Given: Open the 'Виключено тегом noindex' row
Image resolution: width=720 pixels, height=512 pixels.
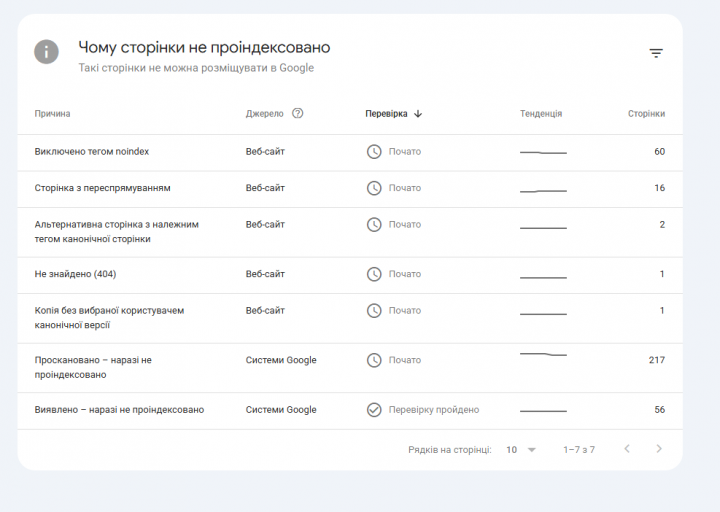Looking at the screenshot, I should [x=350, y=152].
